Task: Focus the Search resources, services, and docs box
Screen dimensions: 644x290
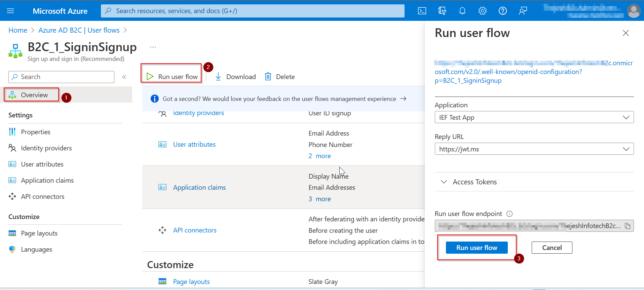Action: click(253, 11)
